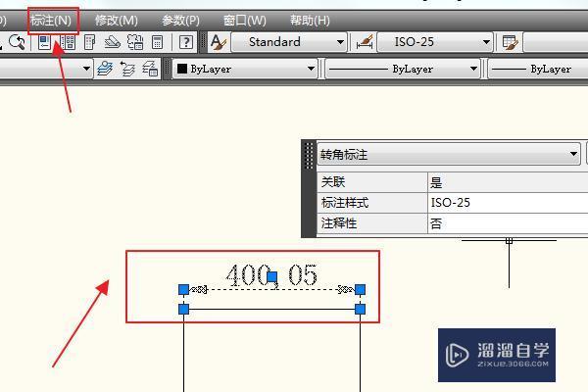
Task: Click the Help question mark icon
Action: (x=186, y=42)
